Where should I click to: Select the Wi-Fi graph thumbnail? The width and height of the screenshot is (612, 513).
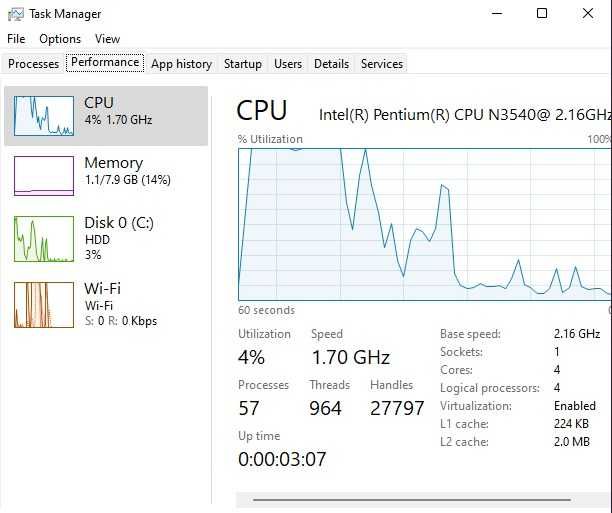coord(44,305)
